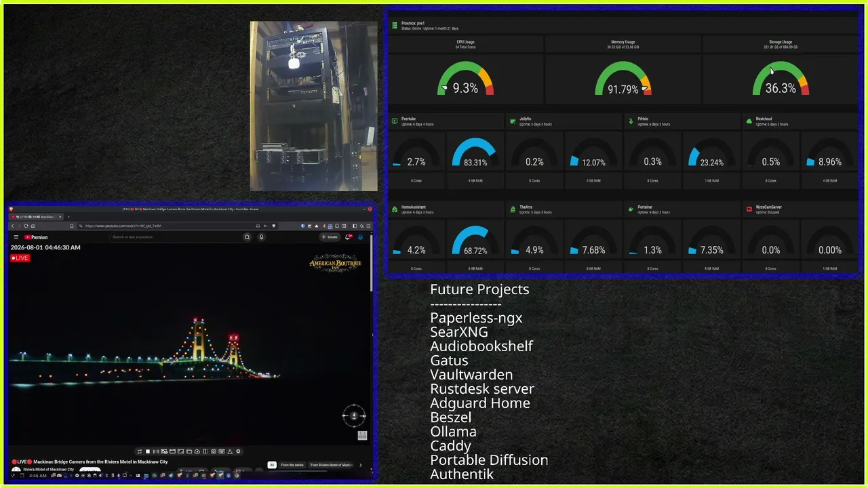Click the screenshot camera icon in player toolbar
Viewport: 868px width, 488px height.
[214, 451]
